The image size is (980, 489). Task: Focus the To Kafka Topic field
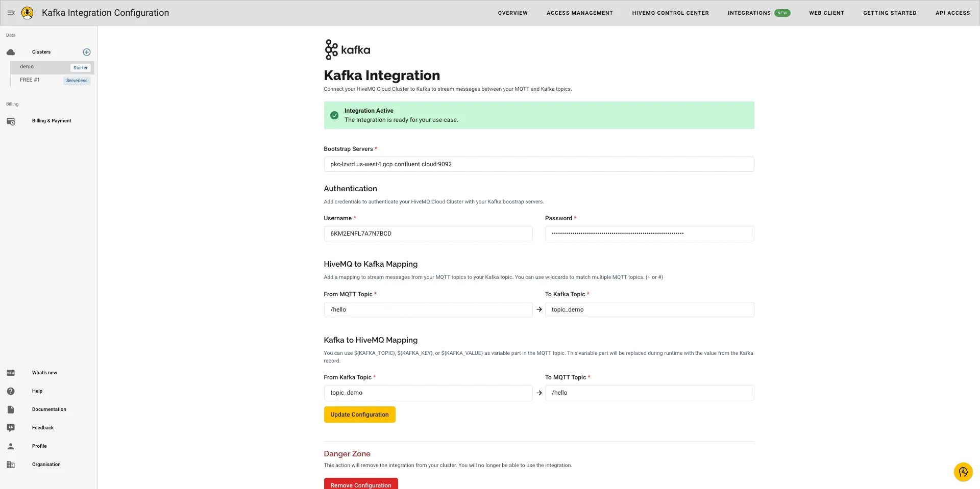click(x=650, y=310)
